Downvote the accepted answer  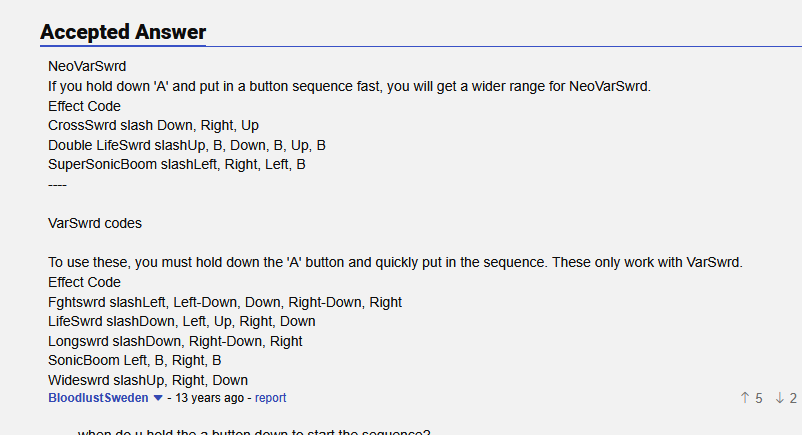[779, 398]
